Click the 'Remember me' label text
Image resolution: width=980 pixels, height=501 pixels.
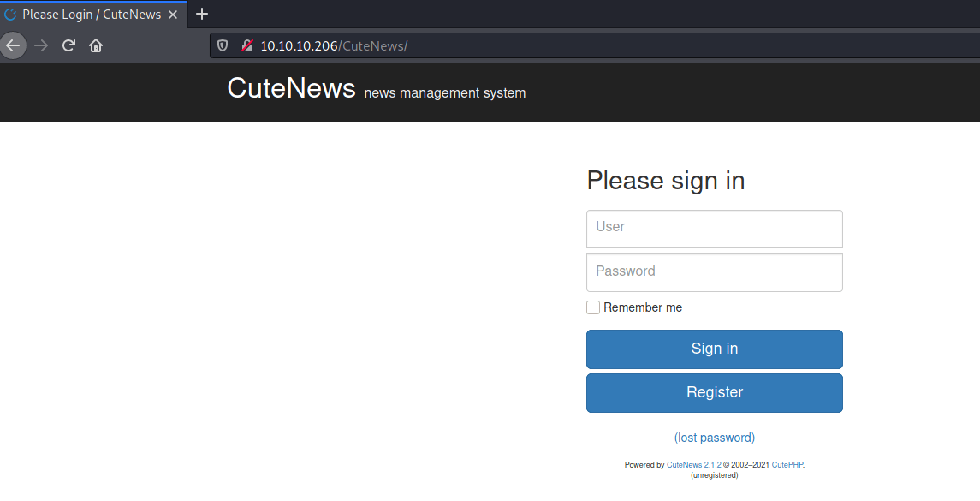click(x=643, y=307)
